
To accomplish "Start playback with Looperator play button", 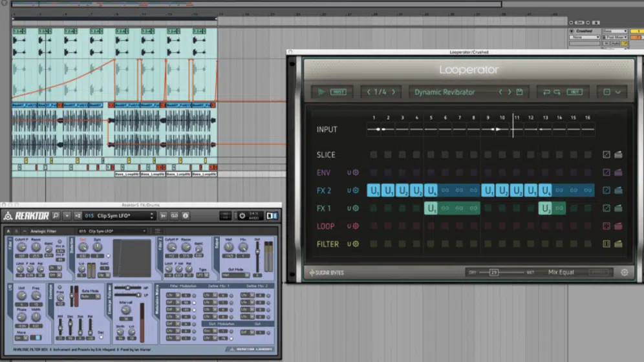I will click(x=321, y=92).
